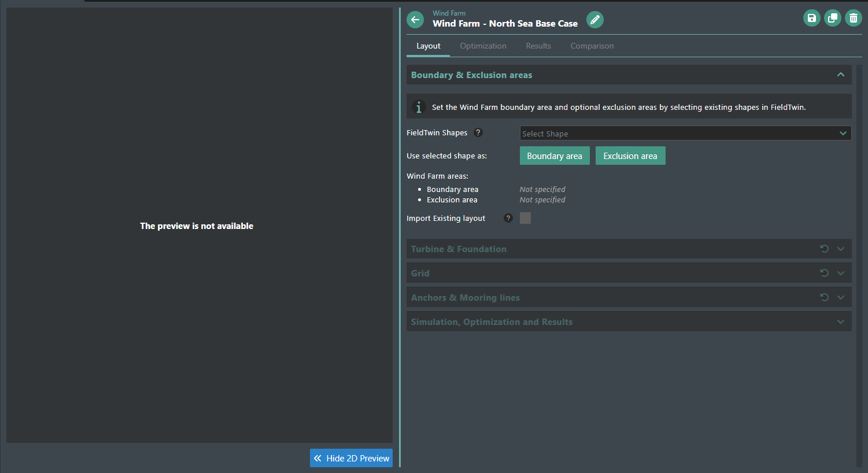Switch to the Optimization tab

click(483, 46)
